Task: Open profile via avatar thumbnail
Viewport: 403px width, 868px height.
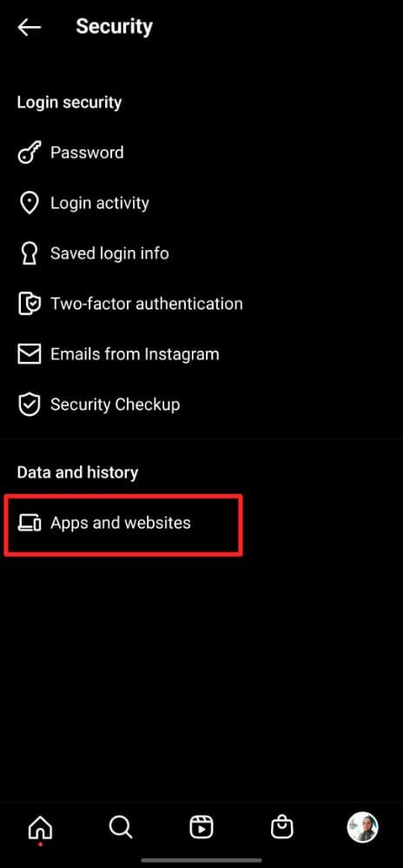Action: tap(362, 827)
